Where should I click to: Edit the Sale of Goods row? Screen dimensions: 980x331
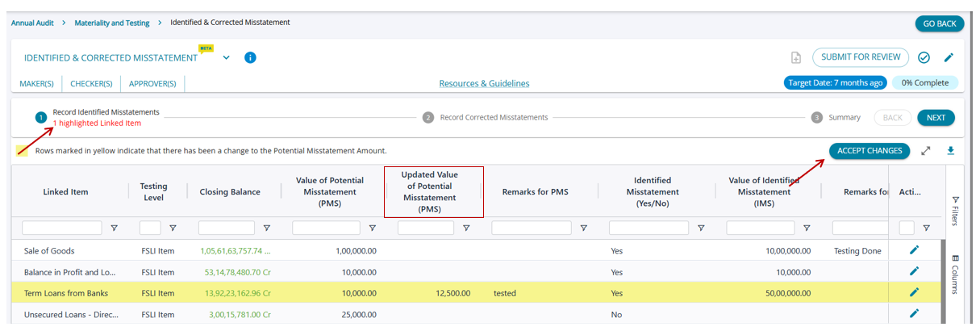pyautogui.click(x=914, y=250)
